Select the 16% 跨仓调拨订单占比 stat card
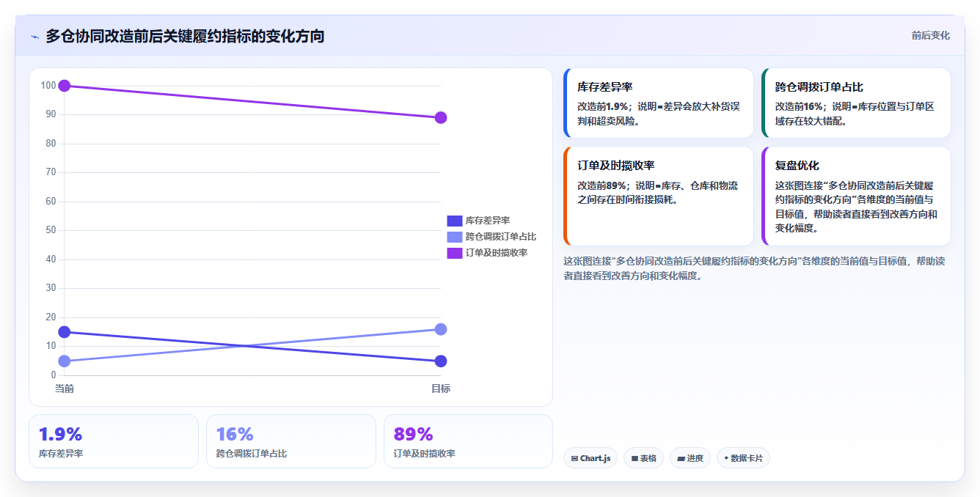The height and width of the screenshot is (497, 980). (291, 441)
